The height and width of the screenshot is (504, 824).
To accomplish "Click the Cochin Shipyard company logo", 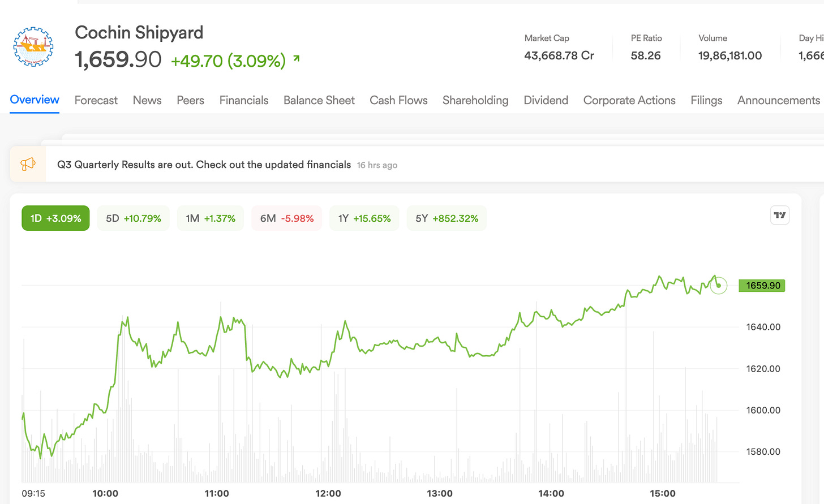I will point(33,47).
